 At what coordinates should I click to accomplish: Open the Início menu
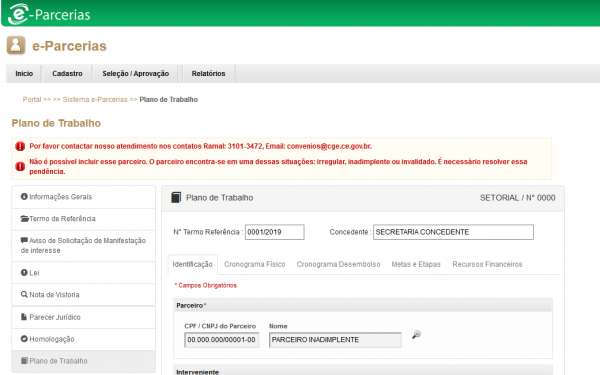24,73
